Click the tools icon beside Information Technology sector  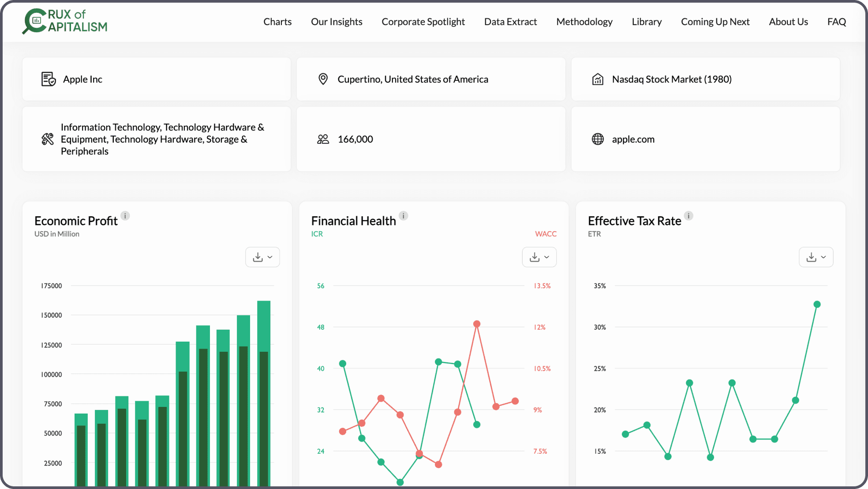point(48,139)
